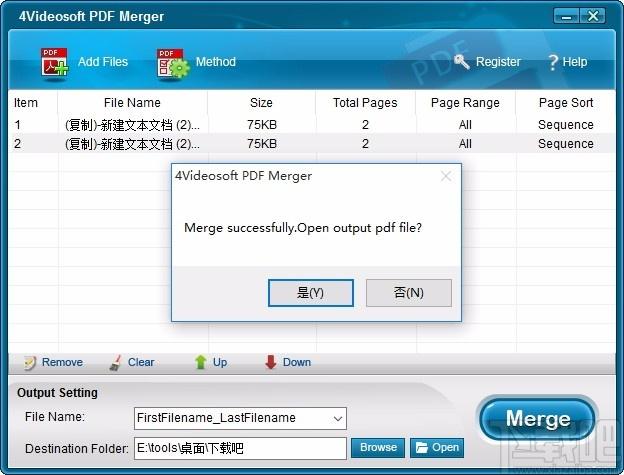Screen dimensions: 624x475
Task: Click the red Down arrow icon
Action: 271,362
